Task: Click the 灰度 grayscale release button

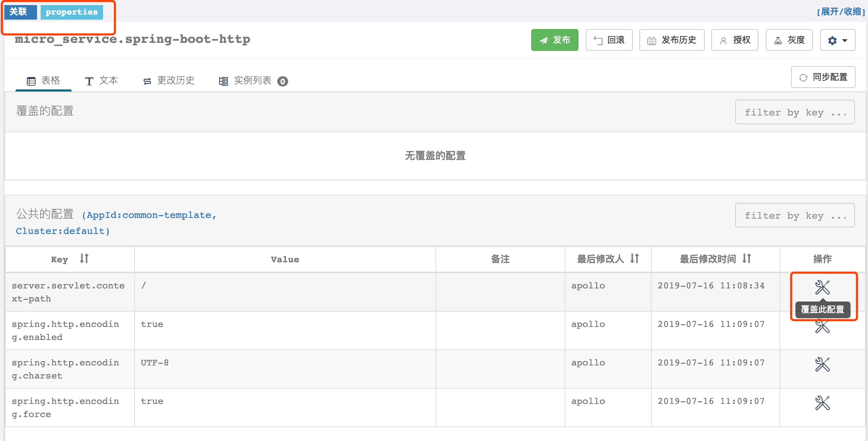Action: 789,40
